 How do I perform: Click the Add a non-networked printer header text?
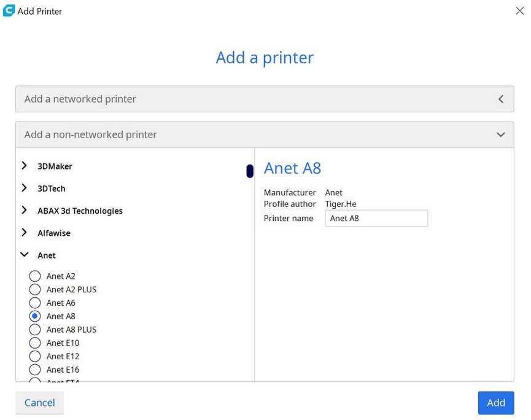90,134
